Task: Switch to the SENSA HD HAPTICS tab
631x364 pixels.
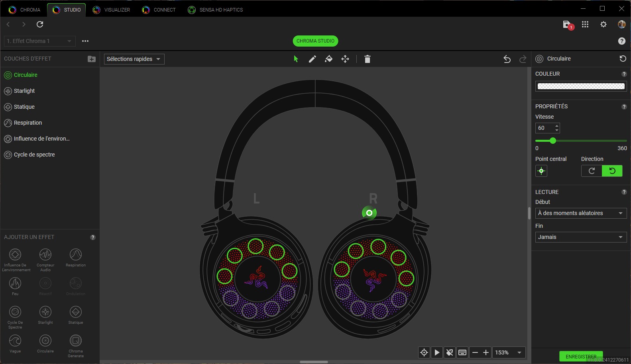Action: 215,10
